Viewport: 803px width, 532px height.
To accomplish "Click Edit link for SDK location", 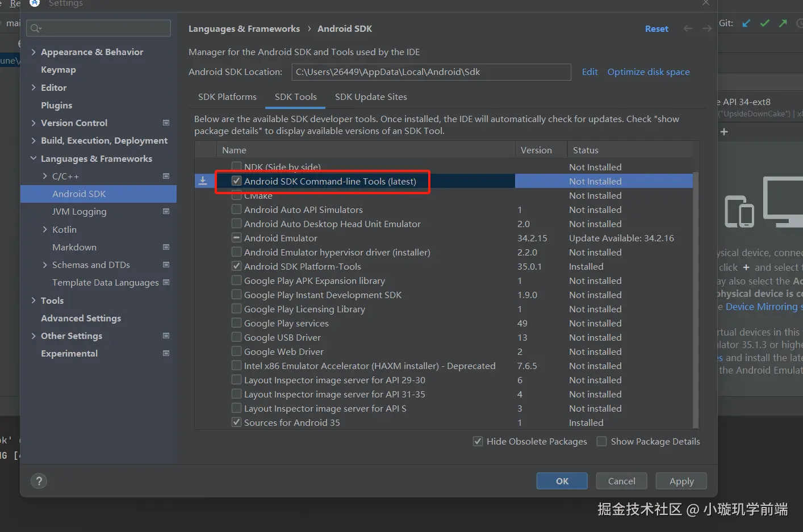I will click(589, 72).
